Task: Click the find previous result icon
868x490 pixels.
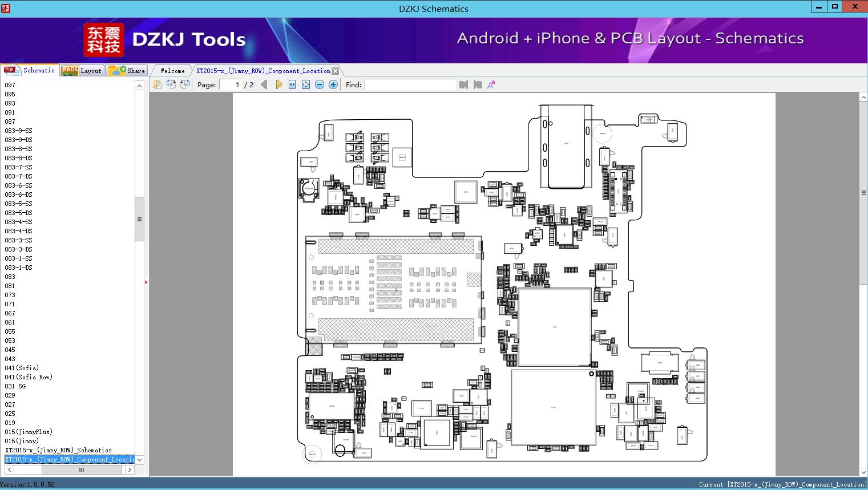Action: click(x=463, y=84)
